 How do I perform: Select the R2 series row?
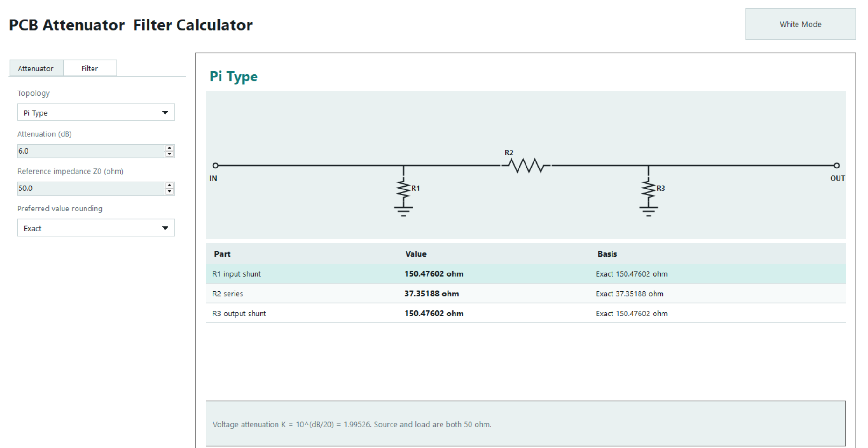click(x=526, y=294)
